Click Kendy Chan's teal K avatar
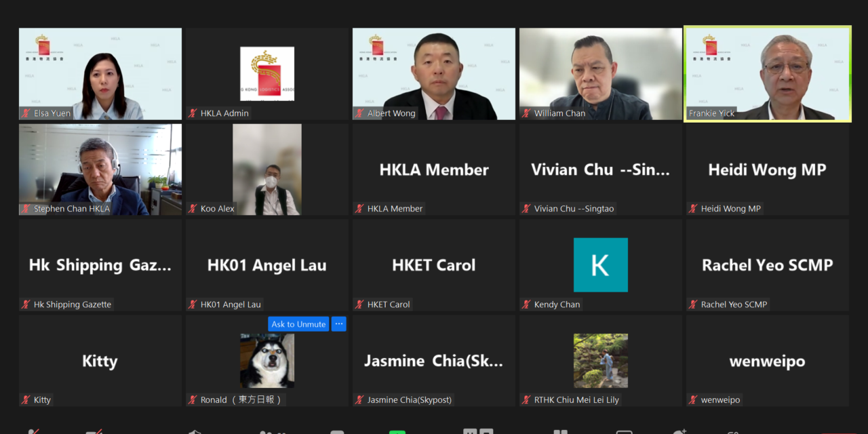The width and height of the screenshot is (868, 434). [600, 264]
